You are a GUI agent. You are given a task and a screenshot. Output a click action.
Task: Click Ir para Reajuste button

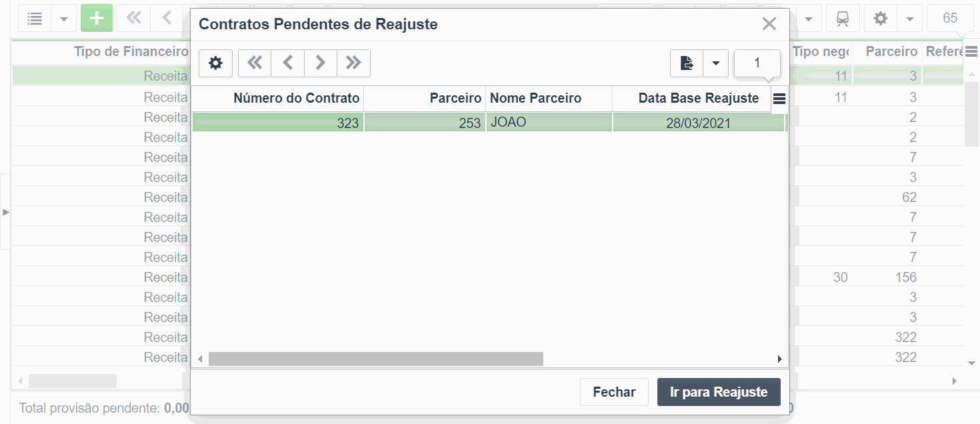719,392
